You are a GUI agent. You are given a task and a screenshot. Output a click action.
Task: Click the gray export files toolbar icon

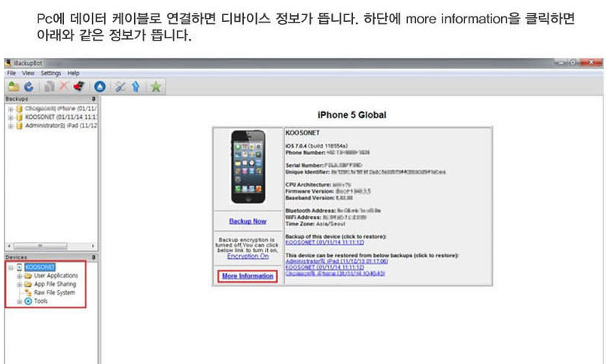click(x=49, y=86)
